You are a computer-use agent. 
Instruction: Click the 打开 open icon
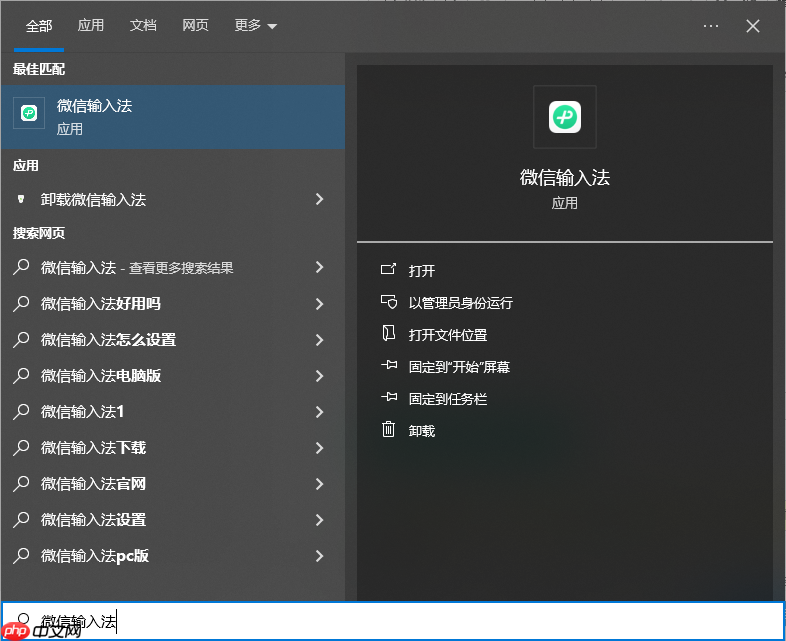(388, 270)
